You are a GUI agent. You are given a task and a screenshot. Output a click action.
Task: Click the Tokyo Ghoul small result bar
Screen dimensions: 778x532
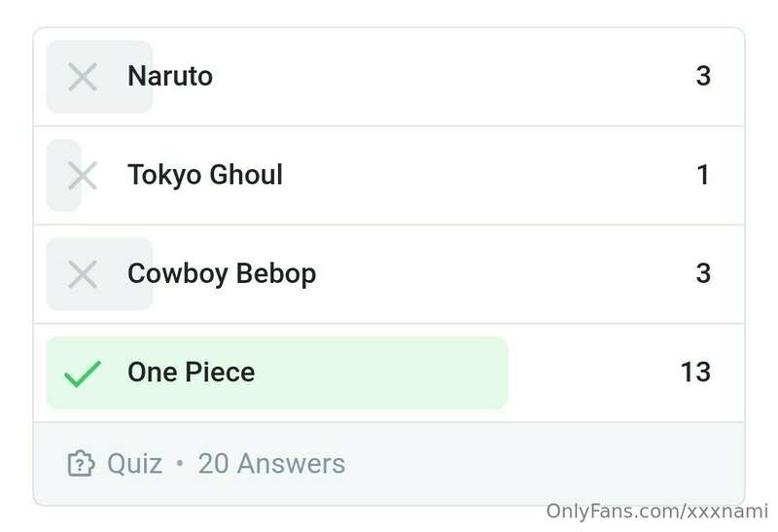(x=64, y=175)
